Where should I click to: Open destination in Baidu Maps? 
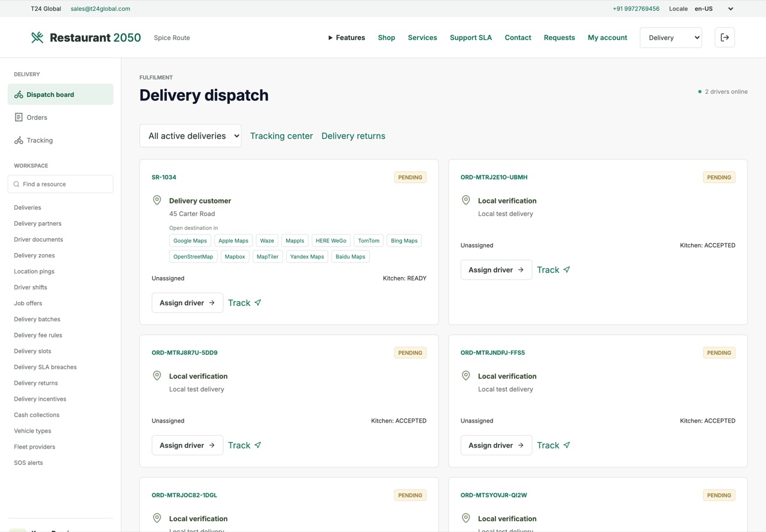(350, 257)
